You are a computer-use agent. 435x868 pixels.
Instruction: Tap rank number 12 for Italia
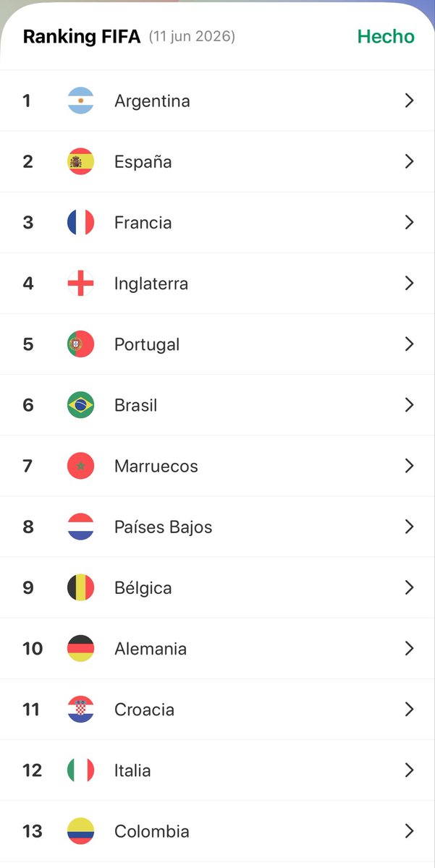point(33,770)
